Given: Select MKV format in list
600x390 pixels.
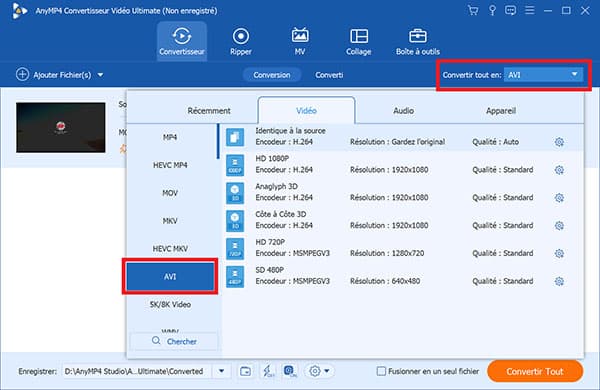Looking at the screenshot, I should (x=170, y=221).
